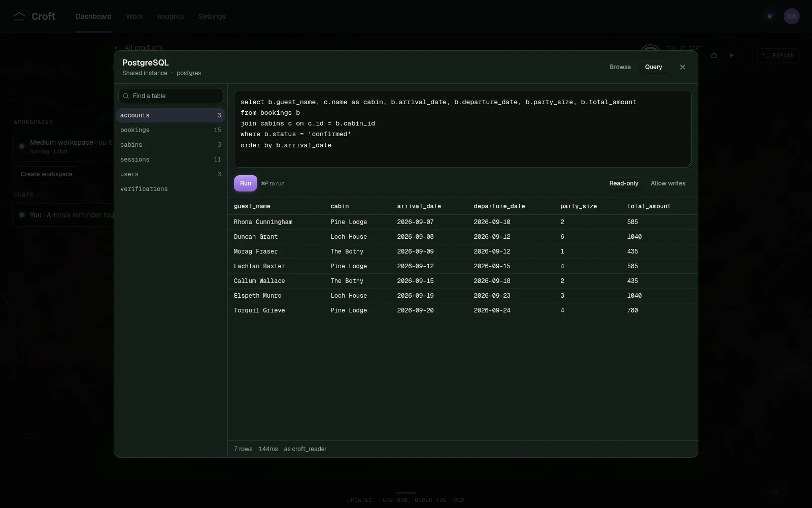
Task: Click the Morag Fraser cell
Action: point(256,251)
